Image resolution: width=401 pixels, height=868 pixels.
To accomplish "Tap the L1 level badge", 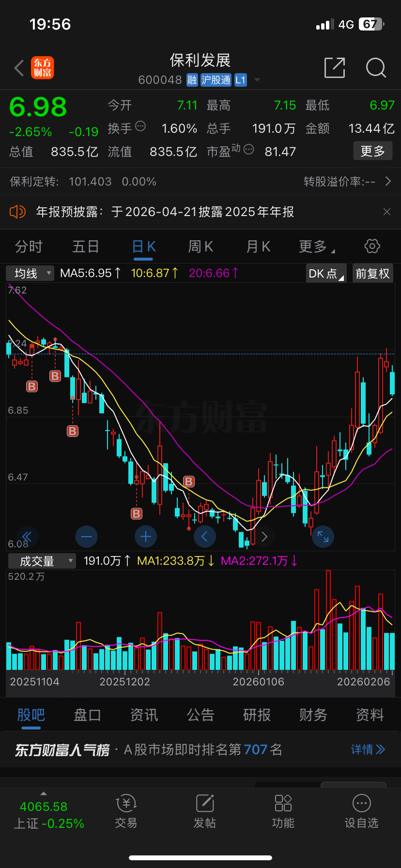I will coord(241,80).
